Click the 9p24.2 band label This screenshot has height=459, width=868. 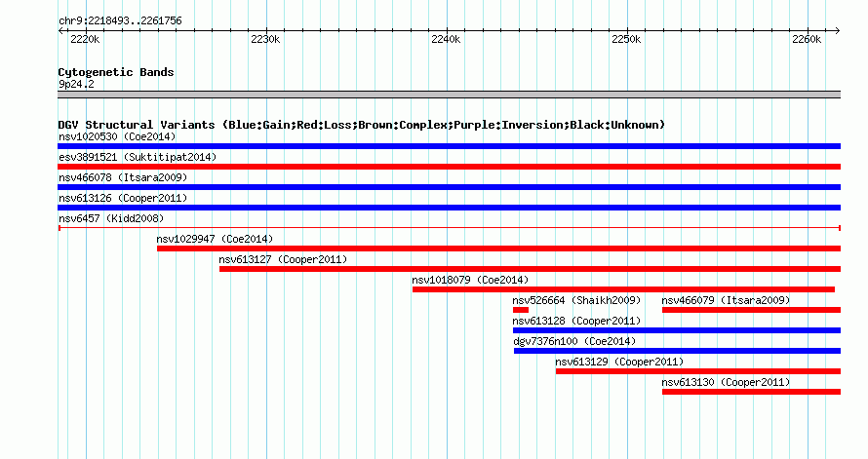click(x=76, y=84)
